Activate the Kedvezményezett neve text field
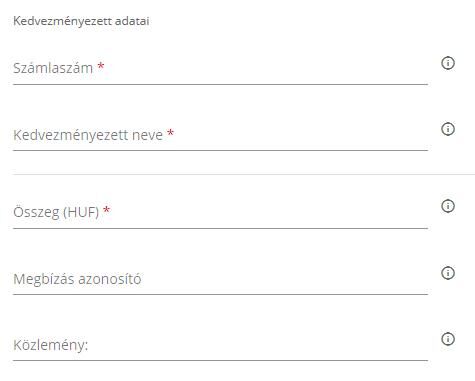475x381 pixels. pos(220,135)
